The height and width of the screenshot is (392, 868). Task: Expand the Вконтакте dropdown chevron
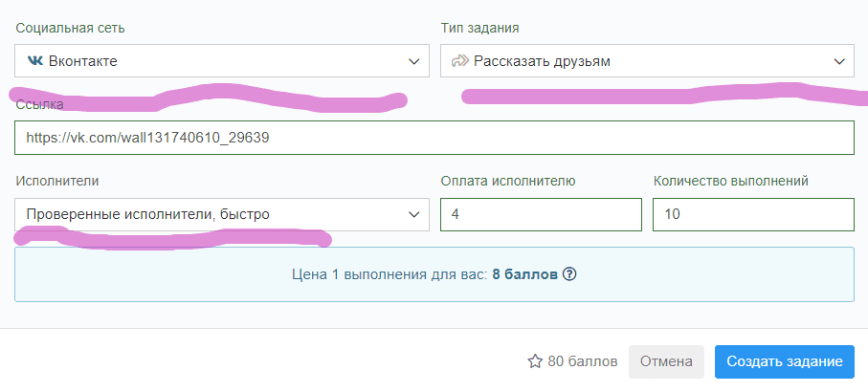(x=414, y=61)
